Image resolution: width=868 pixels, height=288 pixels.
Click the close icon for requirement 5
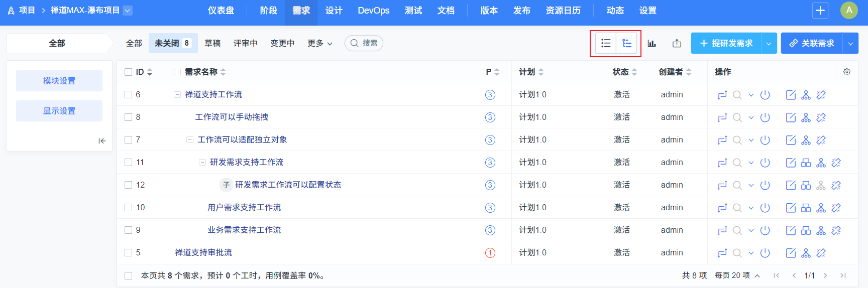click(765, 253)
